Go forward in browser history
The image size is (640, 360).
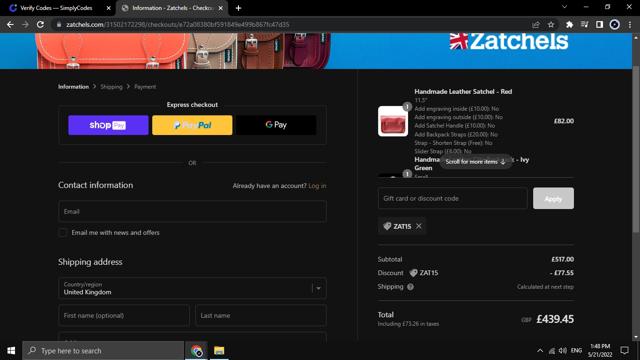click(25, 24)
